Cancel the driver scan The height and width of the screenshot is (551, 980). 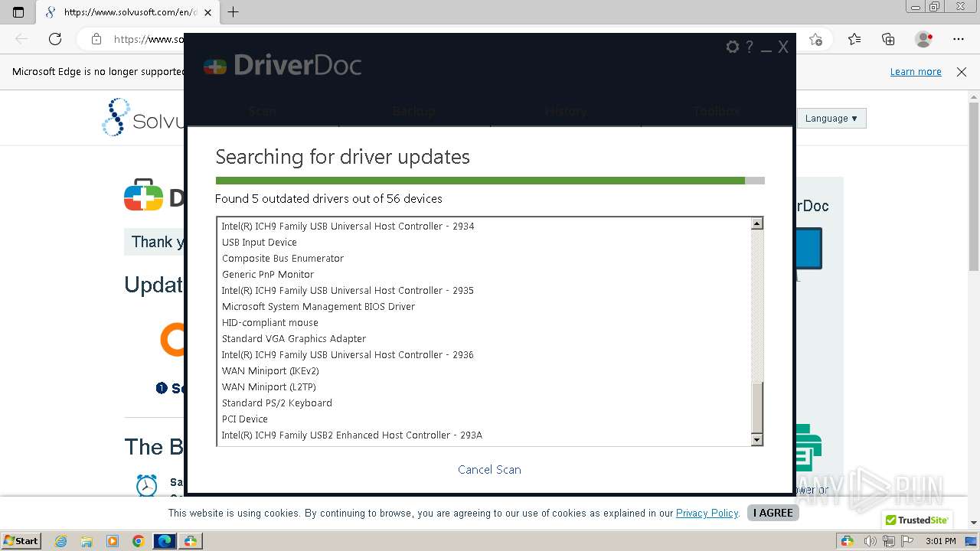point(489,470)
